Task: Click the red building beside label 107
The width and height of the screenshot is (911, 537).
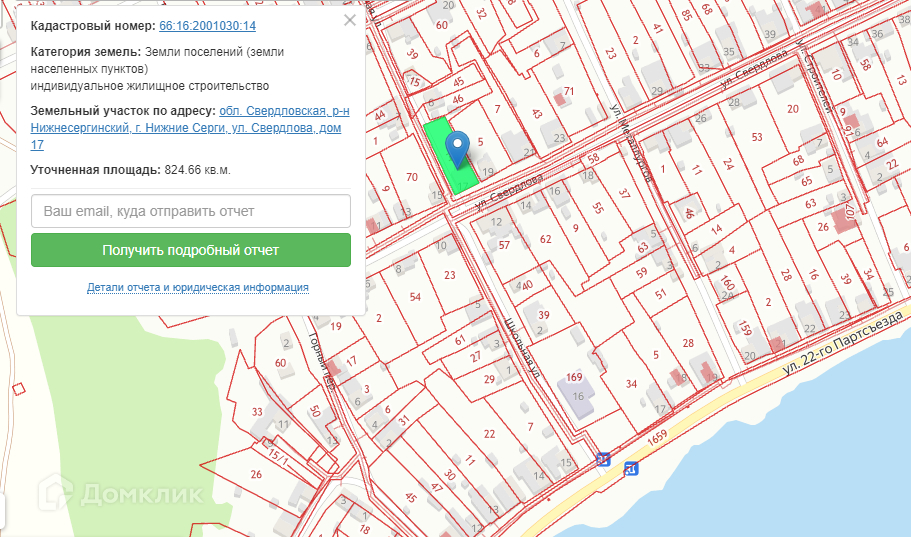Action: point(843,221)
